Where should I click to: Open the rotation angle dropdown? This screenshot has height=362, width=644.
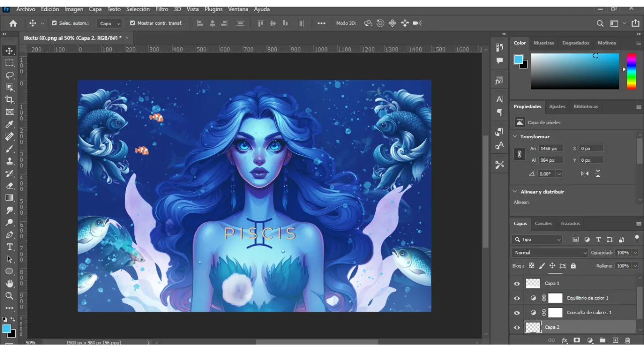(x=559, y=174)
